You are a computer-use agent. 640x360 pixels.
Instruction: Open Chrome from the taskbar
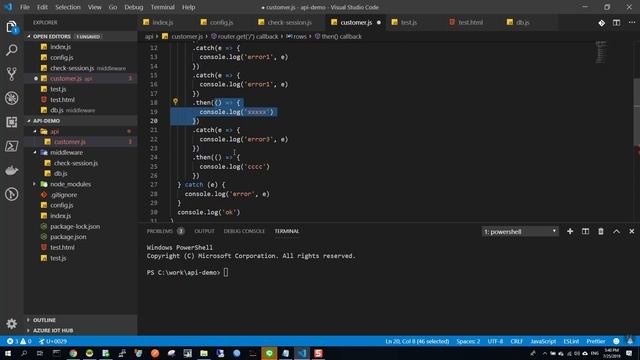coord(73,353)
